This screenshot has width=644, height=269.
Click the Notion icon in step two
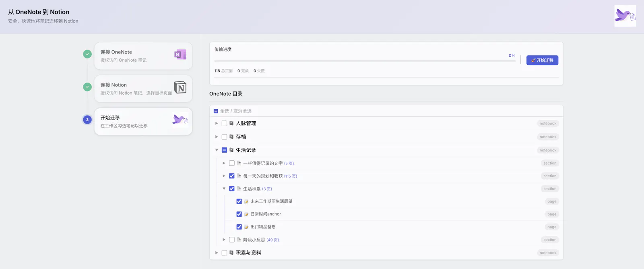(180, 87)
